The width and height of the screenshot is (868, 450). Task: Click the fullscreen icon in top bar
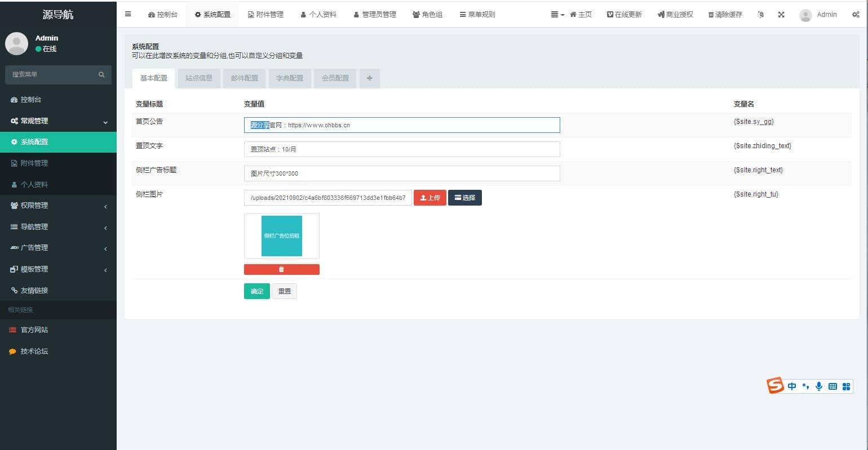point(781,15)
